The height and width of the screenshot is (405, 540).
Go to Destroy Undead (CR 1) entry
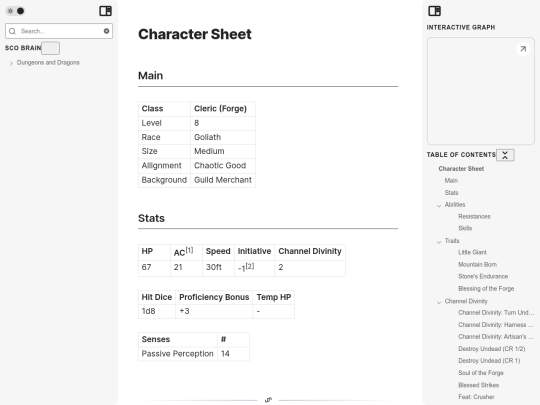[x=489, y=361]
